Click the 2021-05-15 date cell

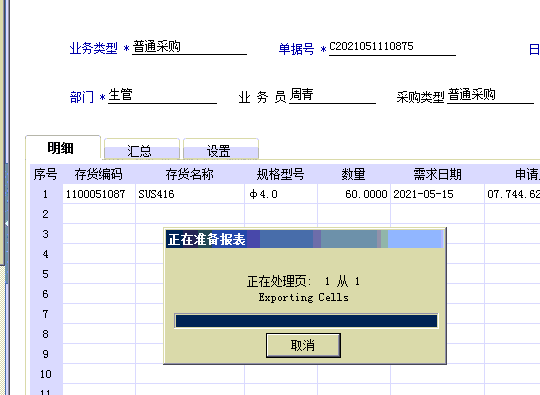(x=437, y=194)
